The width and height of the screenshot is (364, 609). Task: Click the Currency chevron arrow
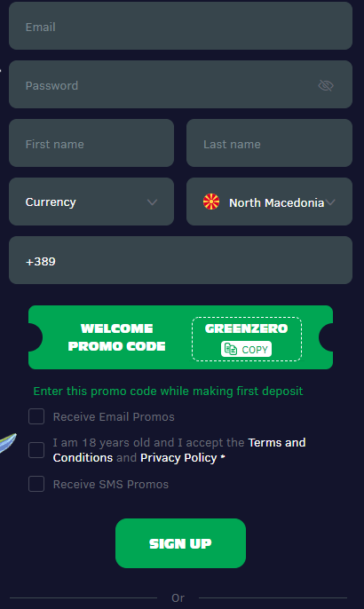tap(153, 202)
